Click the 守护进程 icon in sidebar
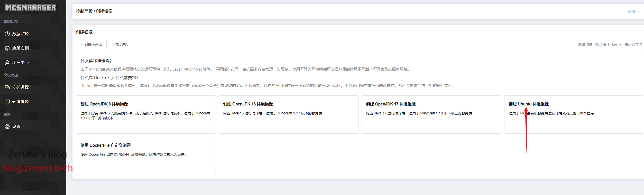This screenshot has height=195, width=644. click(x=7, y=87)
